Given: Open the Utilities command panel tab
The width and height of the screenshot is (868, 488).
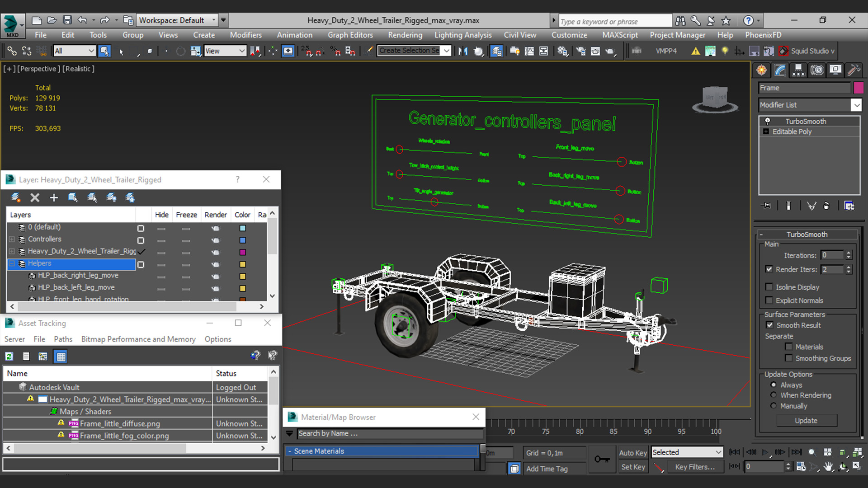Looking at the screenshot, I should point(854,70).
